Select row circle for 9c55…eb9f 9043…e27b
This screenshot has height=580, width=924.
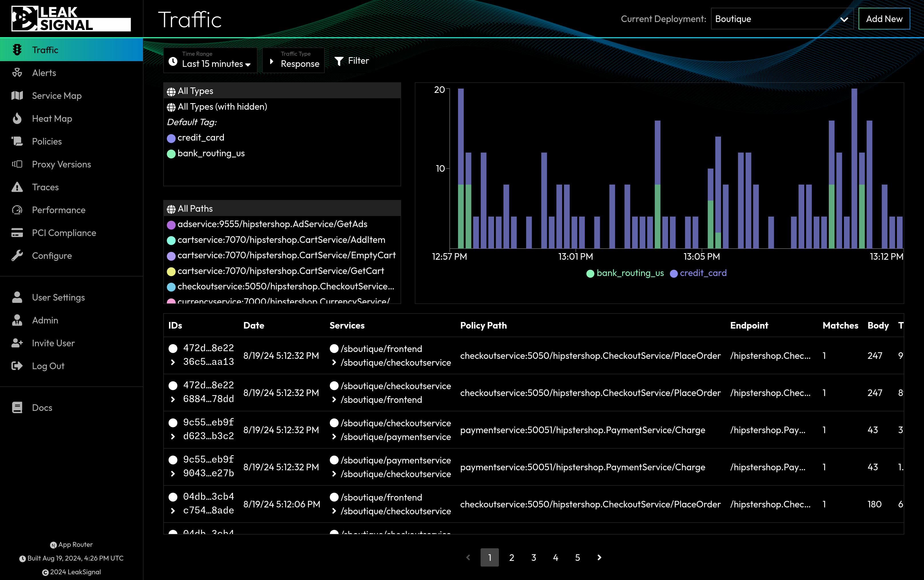click(x=173, y=460)
